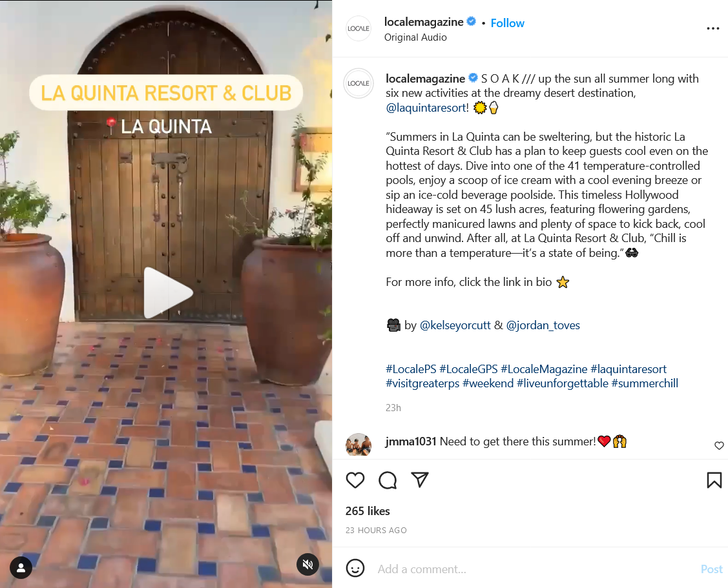The height and width of the screenshot is (588, 728).
Task: View the 265 likes list
Action: tap(368, 511)
